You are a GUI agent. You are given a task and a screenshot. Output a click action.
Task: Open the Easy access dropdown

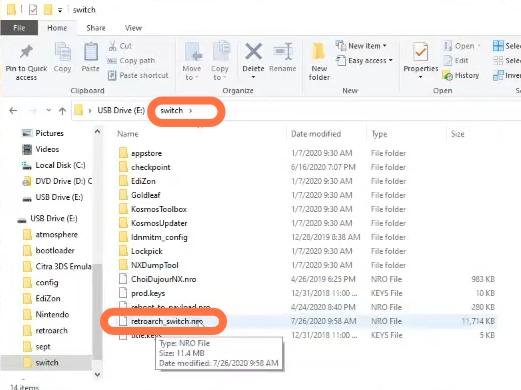click(364, 61)
